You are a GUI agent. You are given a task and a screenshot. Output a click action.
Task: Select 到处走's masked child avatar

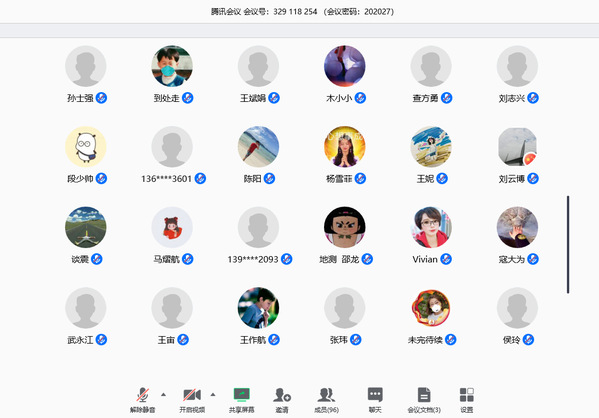(172, 66)
